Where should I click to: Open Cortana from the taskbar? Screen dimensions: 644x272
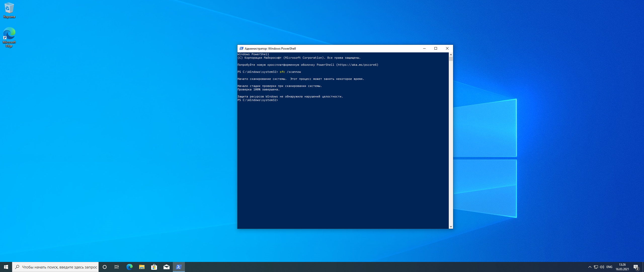(x=105, y=267)
